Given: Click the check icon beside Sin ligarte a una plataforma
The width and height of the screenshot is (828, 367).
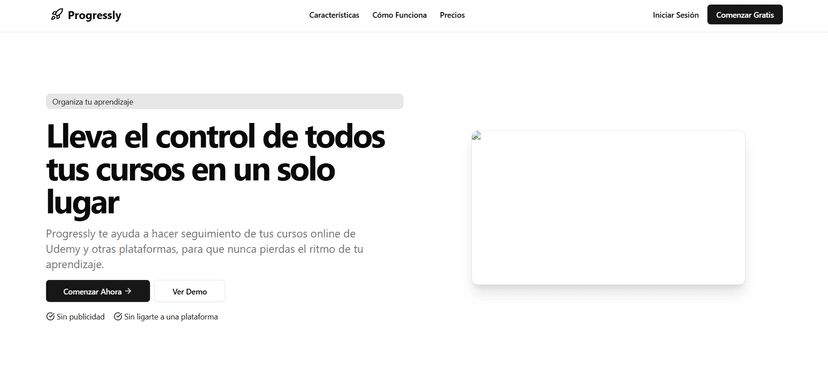Looking at the screenshot, I should [x=118, y=317].
